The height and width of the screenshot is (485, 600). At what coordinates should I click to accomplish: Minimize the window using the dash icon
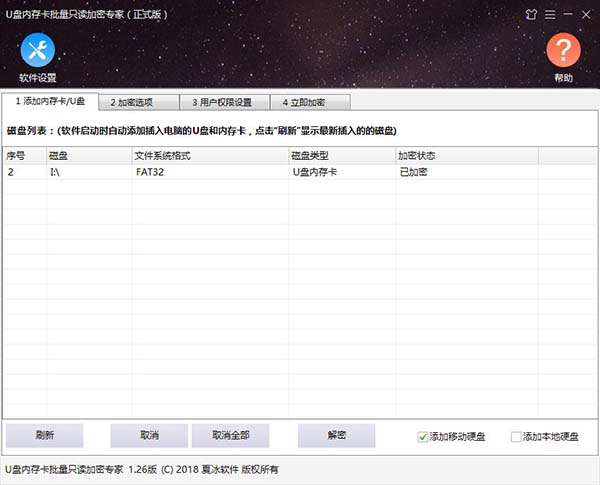click(x=568, y=14)
